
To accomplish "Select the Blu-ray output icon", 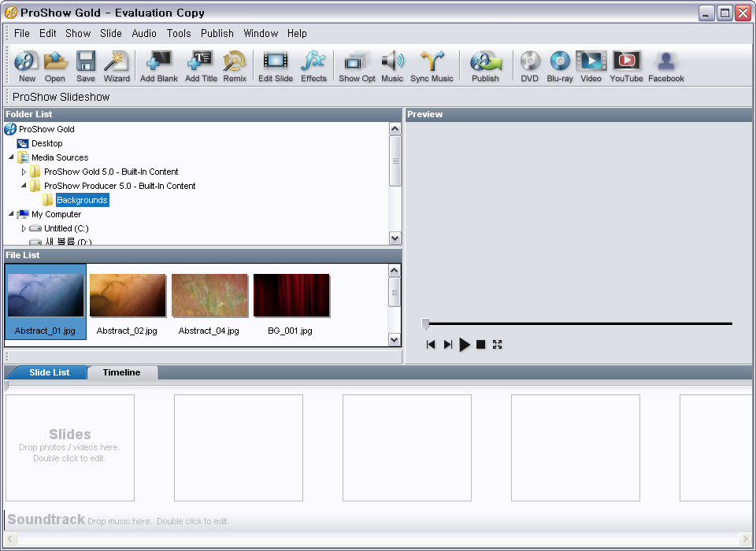I will coord(560,66).
